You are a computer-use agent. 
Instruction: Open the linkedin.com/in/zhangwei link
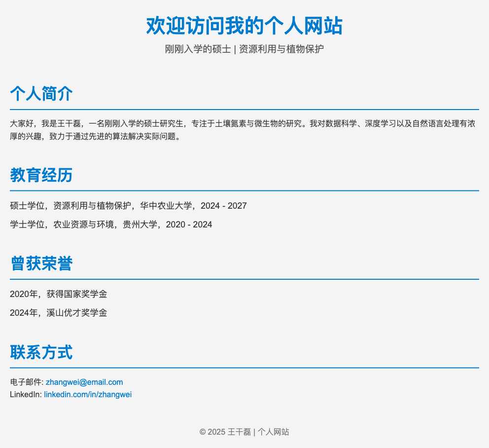[88, 395]
